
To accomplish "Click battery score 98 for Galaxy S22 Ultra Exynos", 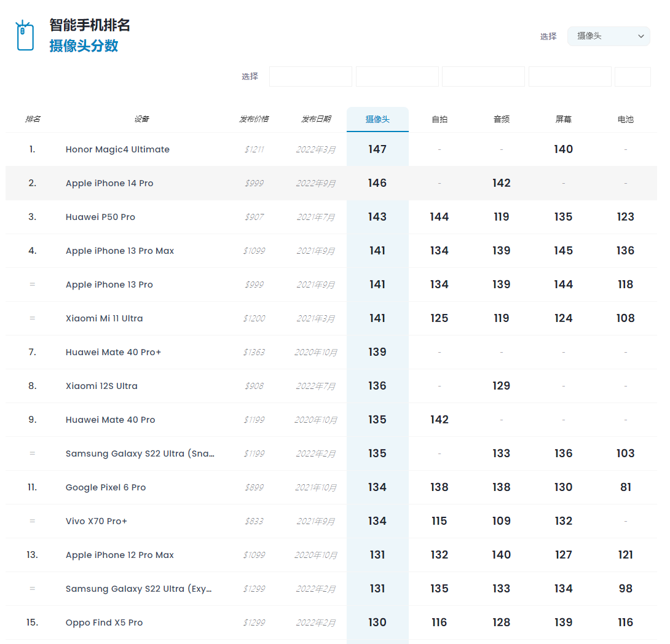I will [x=626, y=589].
